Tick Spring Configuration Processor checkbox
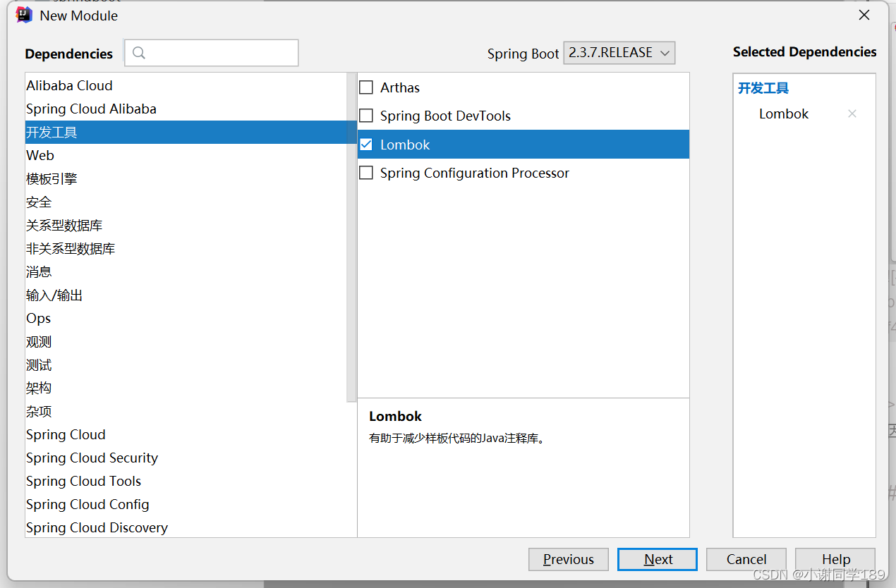The image size is (896, 588). [366, 173]
